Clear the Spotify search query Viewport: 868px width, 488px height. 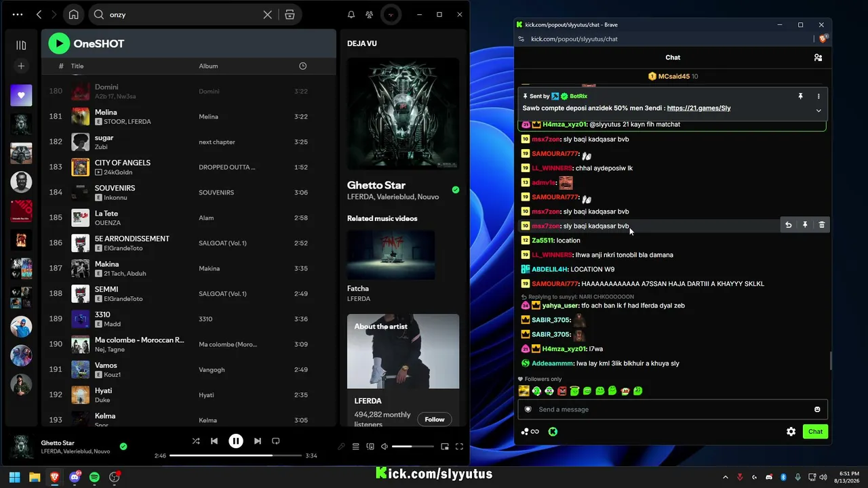[268, 14]
